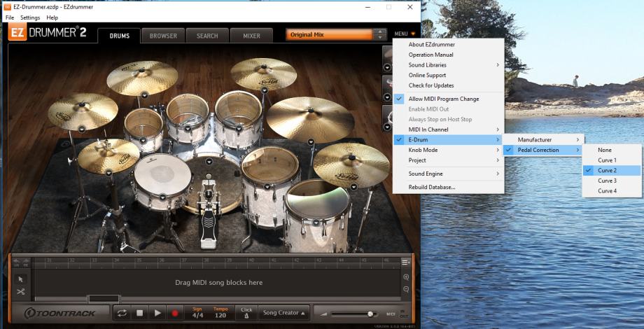Viewport: 644px width, 329px height.
Task: Open the song track options menu icon
Action: tap(406, 262)
